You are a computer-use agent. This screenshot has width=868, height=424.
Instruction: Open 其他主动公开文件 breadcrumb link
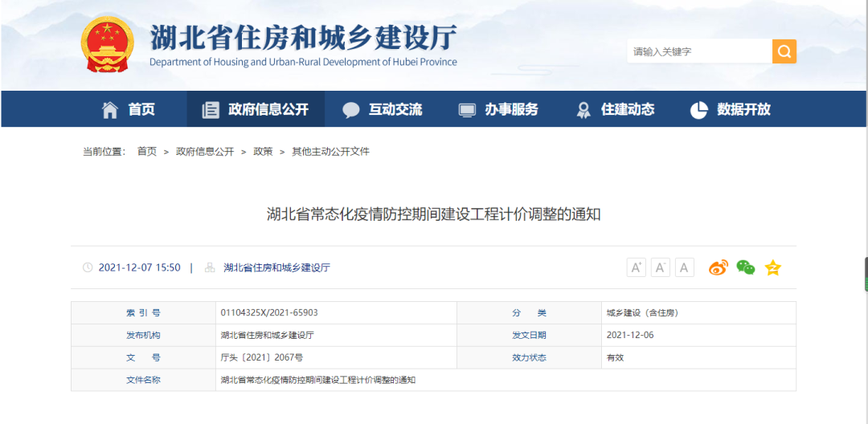(x=330, y=152)
